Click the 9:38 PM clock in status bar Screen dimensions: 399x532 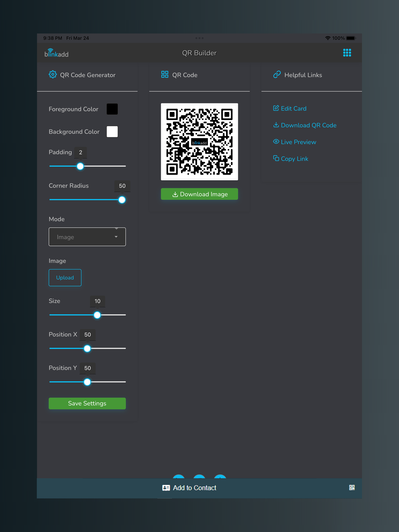pyautogui.click(x=53, y=38)
